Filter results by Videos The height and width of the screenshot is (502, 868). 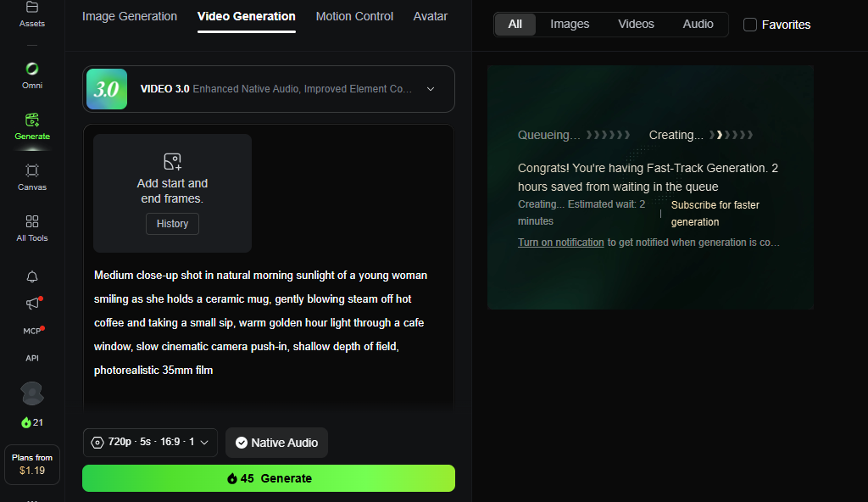[x=636, y=25]
